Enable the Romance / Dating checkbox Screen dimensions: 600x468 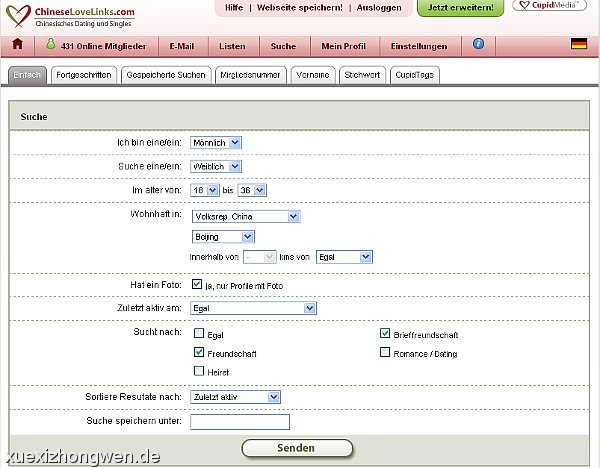(x=385, y=353)
